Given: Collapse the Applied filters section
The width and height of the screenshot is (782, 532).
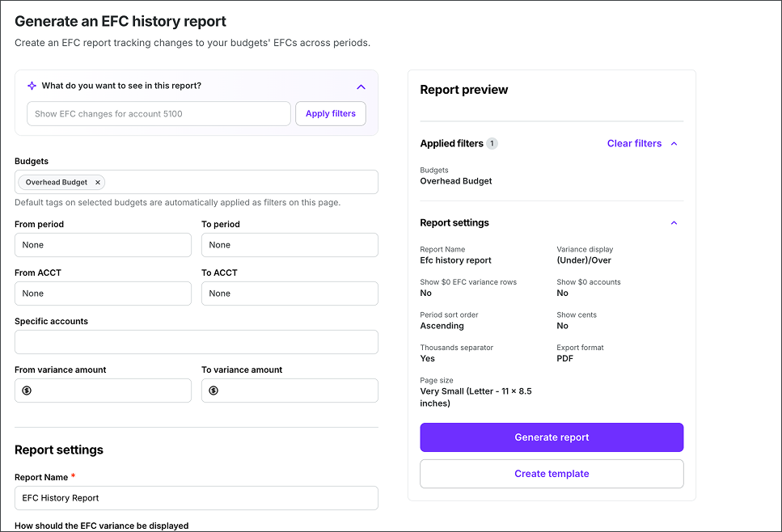Looking at the screenshot, I should point(674,144).
